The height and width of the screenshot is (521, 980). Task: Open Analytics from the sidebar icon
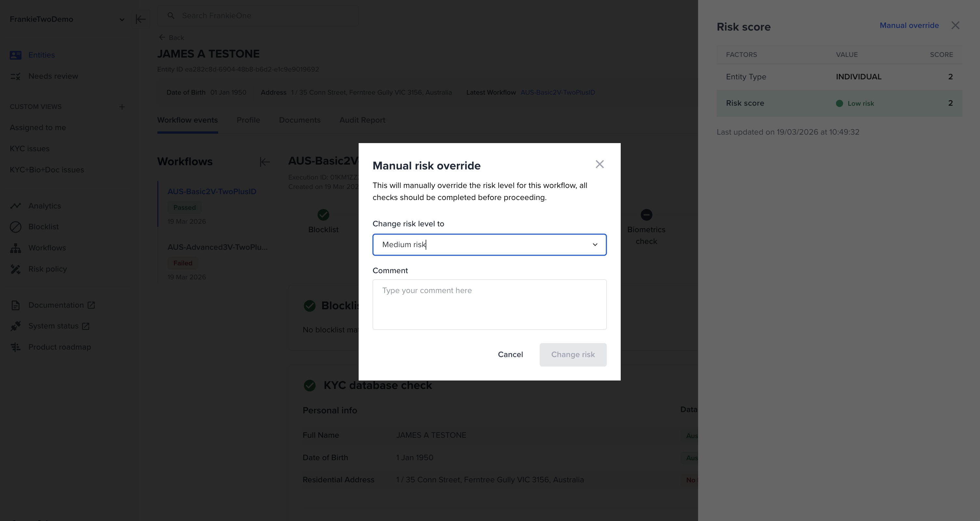coord(16,206)
